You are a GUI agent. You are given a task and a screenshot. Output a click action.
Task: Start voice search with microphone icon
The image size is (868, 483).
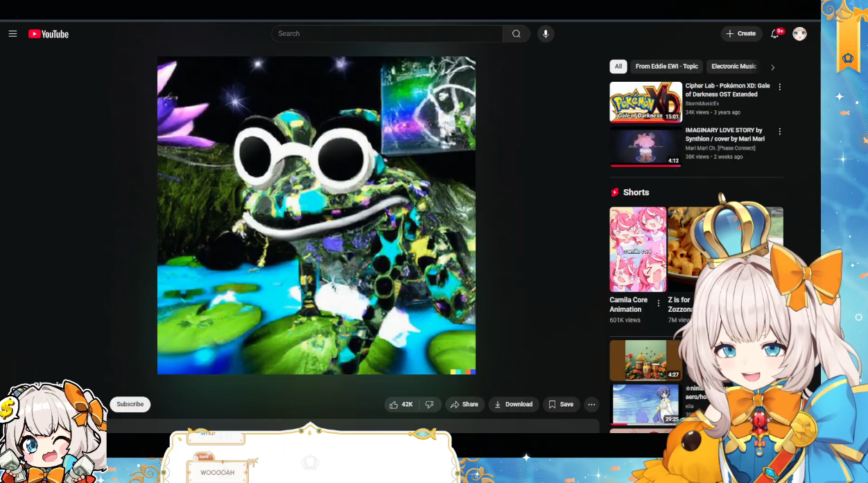546,34
